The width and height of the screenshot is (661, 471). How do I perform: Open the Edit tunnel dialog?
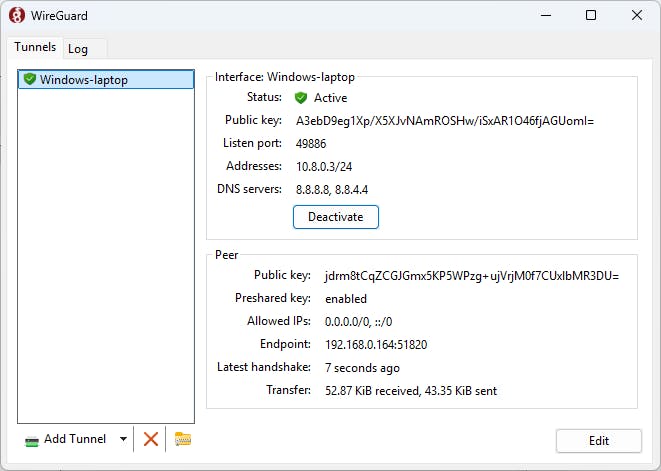[x=599, y=441]
